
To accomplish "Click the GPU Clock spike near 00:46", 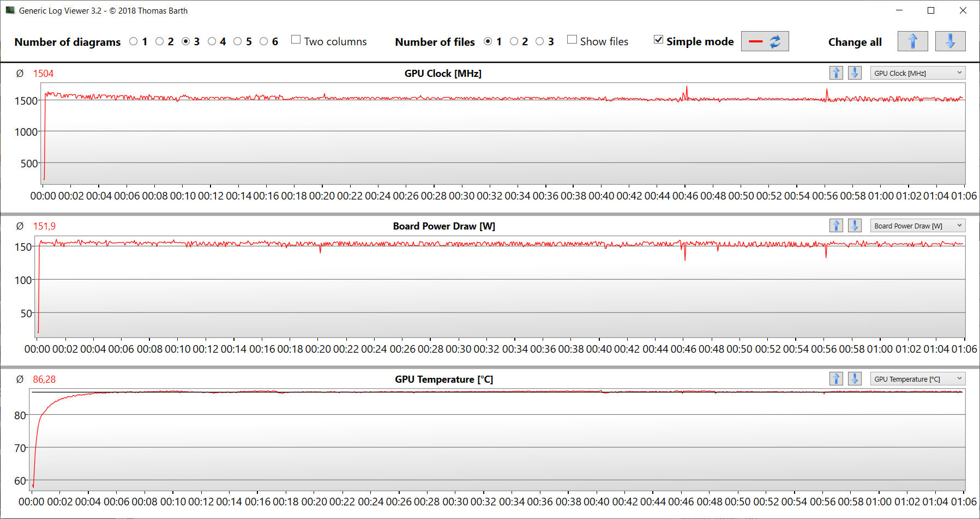I will [x=687, y=88].
